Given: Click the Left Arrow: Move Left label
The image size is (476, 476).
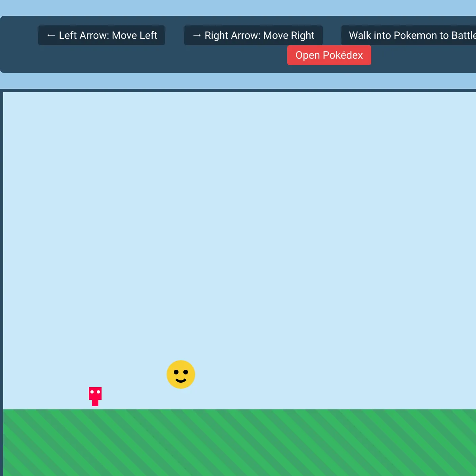Looking at the screenshot, I should (102, 35).
